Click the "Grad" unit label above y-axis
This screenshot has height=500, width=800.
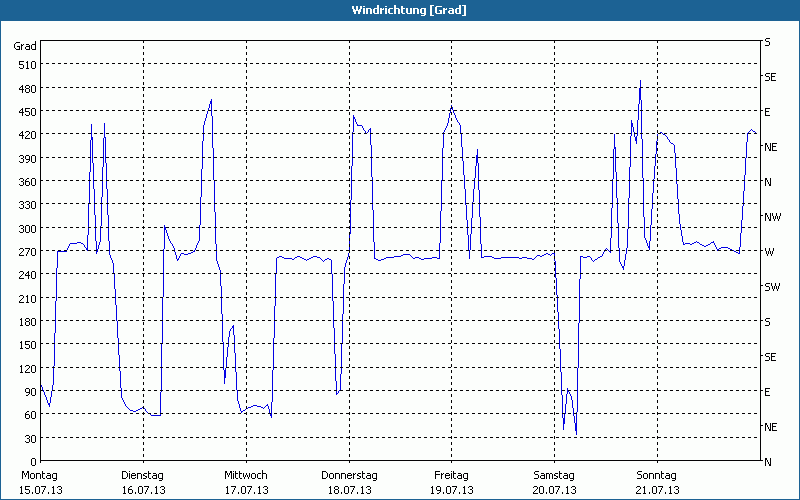click(25, 46)
